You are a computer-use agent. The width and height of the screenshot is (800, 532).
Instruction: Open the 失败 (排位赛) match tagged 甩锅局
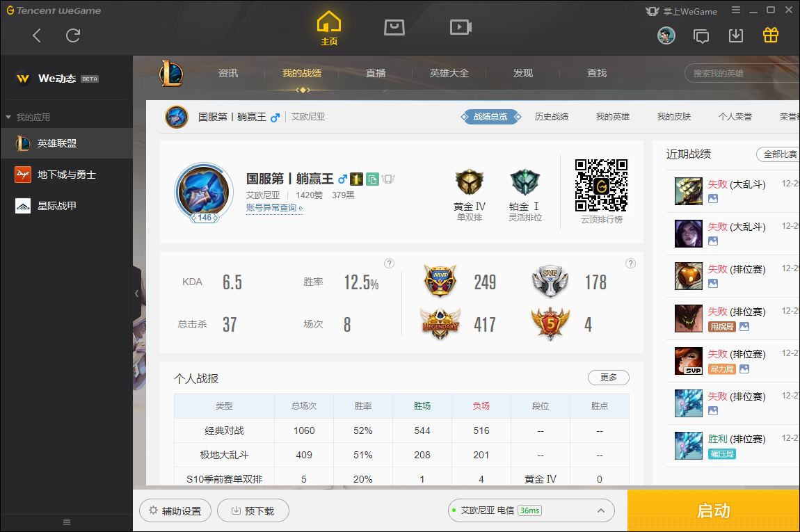(x=733, y=319)
